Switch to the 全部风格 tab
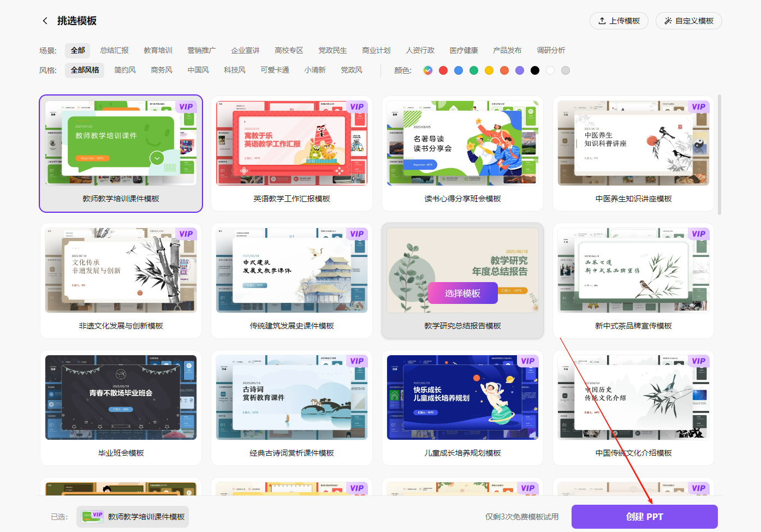This screenshot has height=532, width=761. point(85,70)
